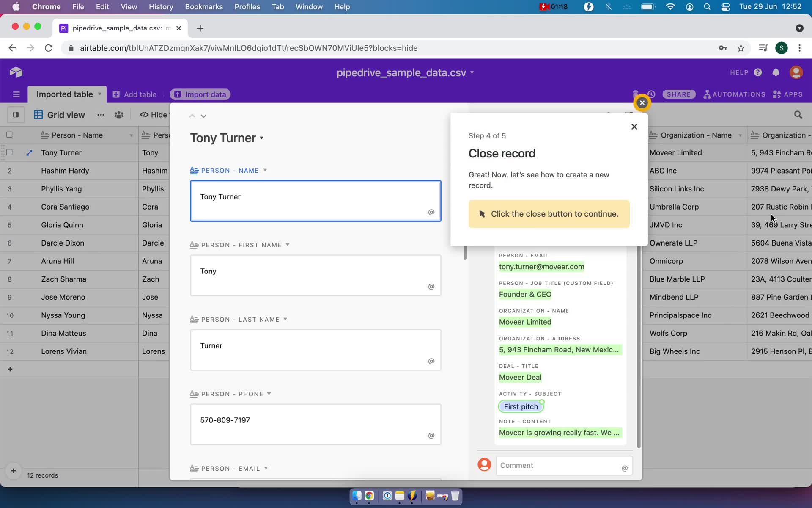
Task: Go to the next record with down arrow
Action: point(203,116)
